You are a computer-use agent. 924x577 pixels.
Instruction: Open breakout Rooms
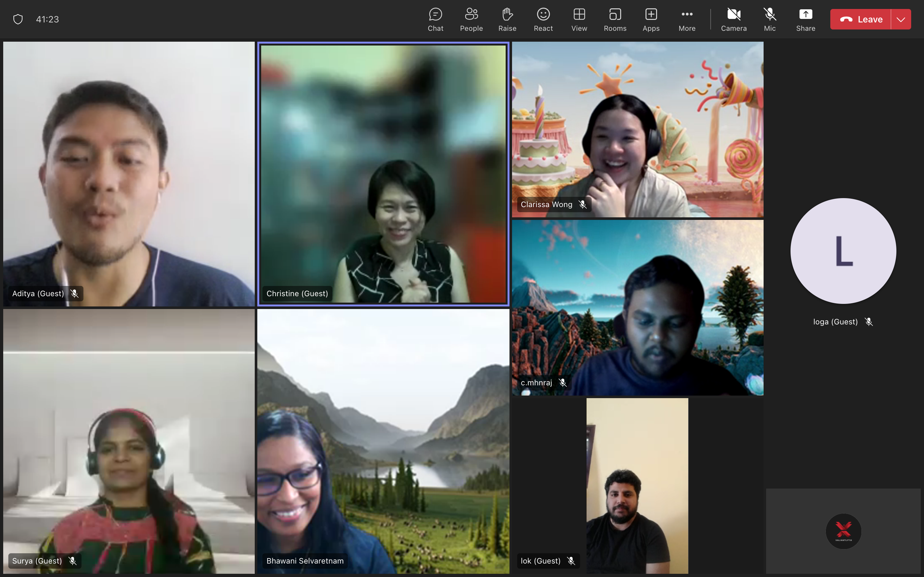615,20
